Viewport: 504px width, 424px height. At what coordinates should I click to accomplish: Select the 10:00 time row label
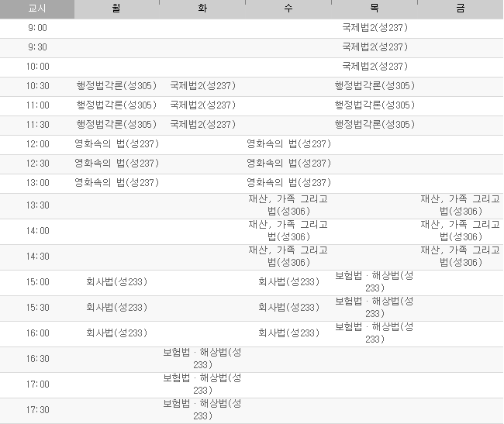pyautogui.click(x=38, y=67)
